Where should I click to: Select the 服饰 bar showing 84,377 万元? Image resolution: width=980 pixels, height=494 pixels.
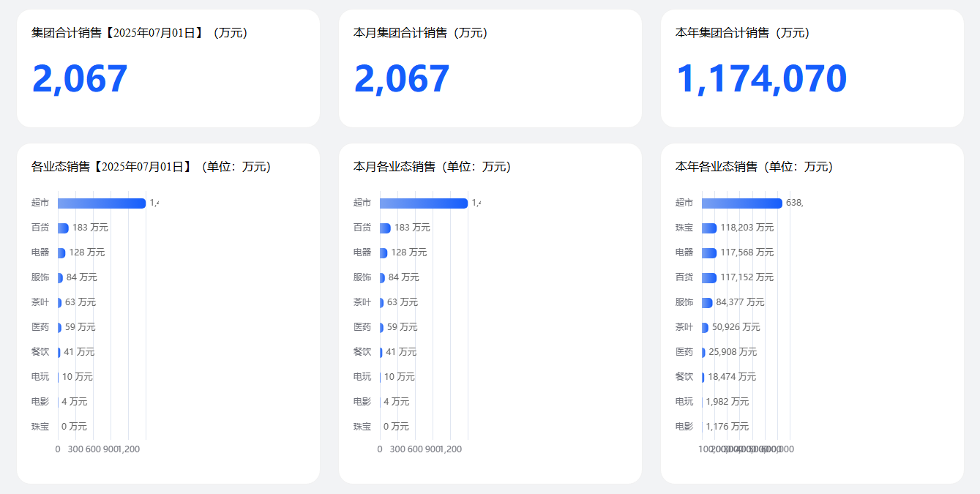(706, 302)
